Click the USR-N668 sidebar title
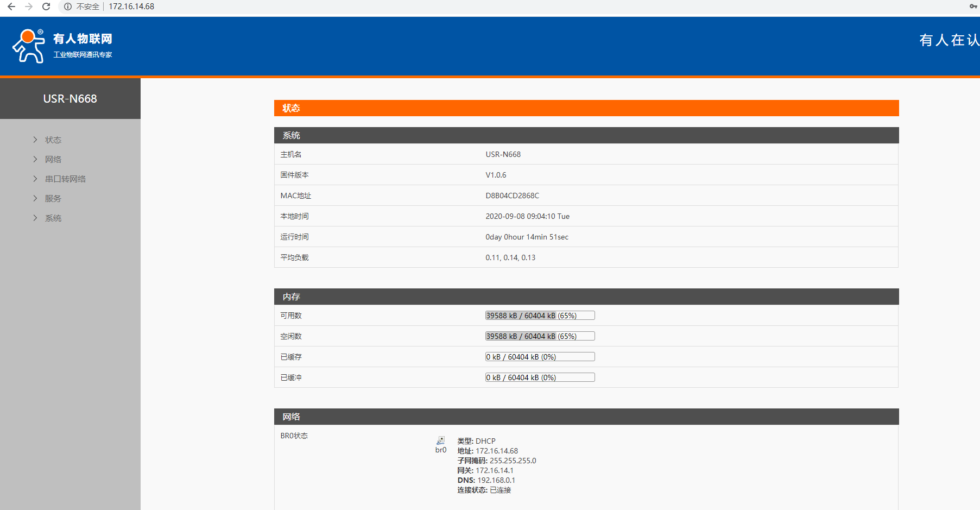The image size is (980, 510). coord(70,99)
